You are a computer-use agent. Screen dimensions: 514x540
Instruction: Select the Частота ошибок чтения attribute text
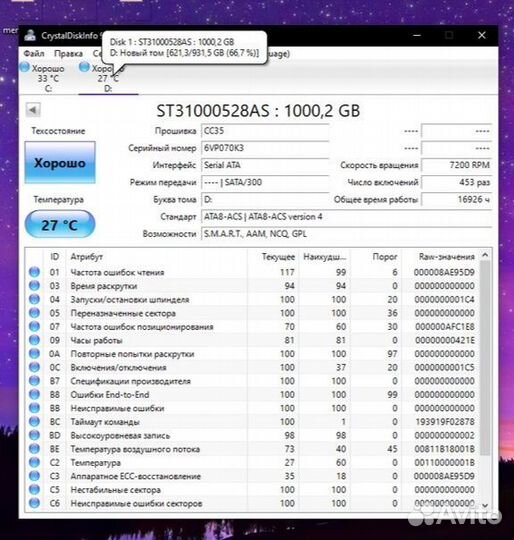(117, 272)
